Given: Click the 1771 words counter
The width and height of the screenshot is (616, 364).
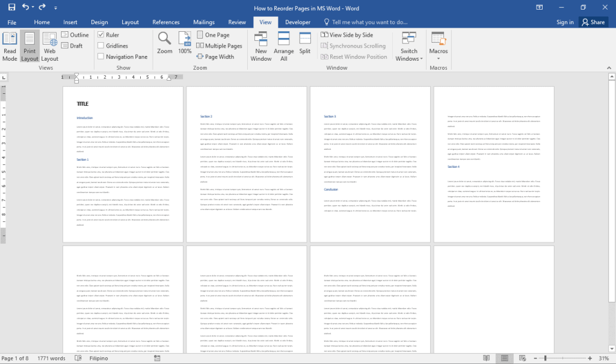Looking at the screenshot, I should (51, 358).
